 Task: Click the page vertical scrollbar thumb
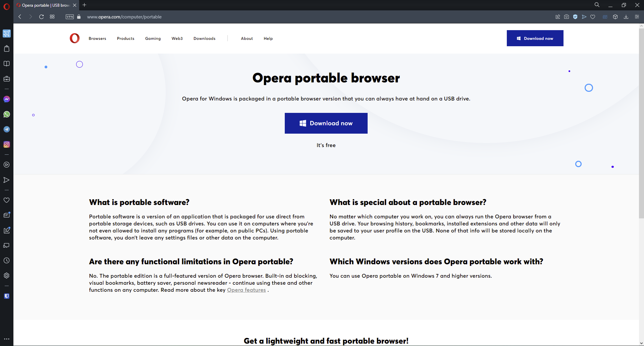(x=641, y=123)
